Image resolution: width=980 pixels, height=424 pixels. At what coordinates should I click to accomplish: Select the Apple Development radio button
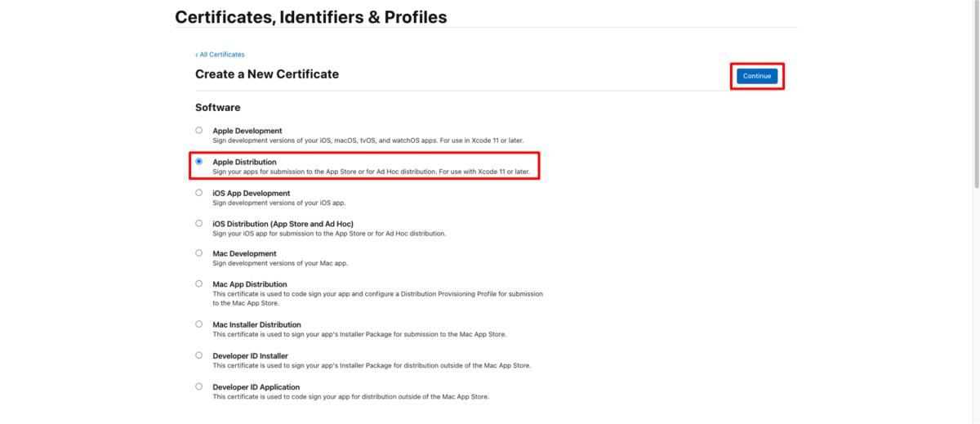(199, 130)
